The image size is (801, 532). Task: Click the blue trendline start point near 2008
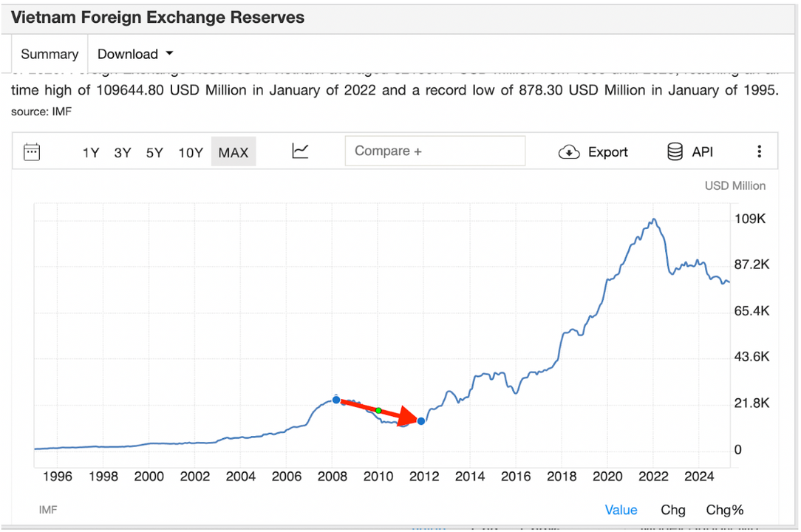tap(336, 400)
